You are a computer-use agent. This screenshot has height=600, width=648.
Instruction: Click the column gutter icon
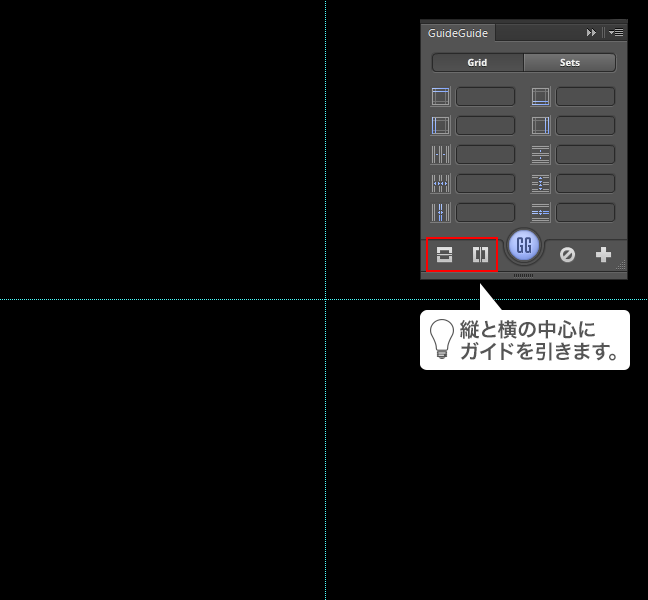[441, 213]
